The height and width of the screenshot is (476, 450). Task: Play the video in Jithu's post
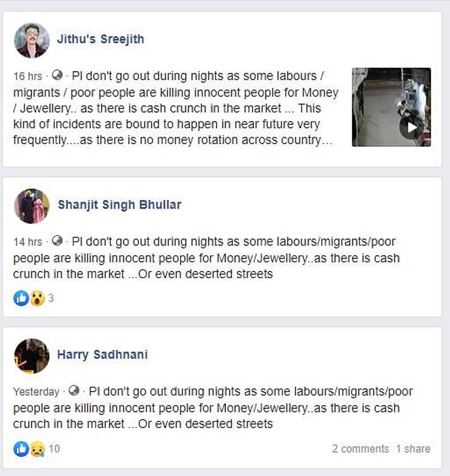tap(412, 128)
